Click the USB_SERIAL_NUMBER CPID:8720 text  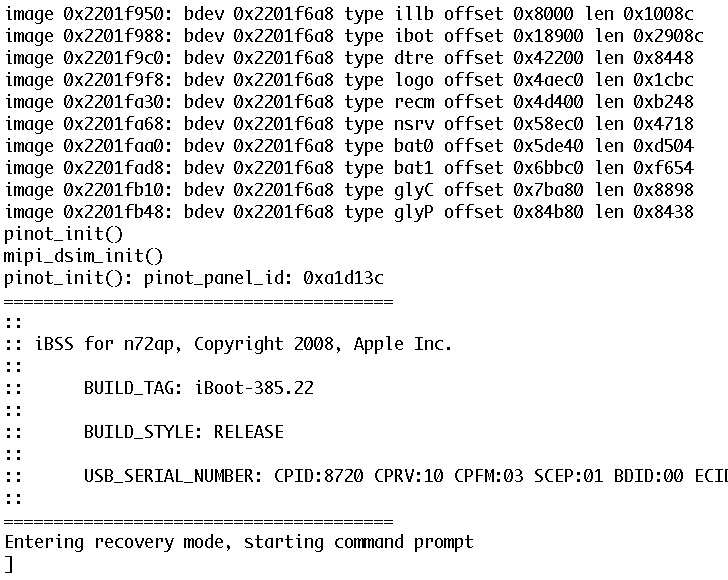click(x=224, y=476)
